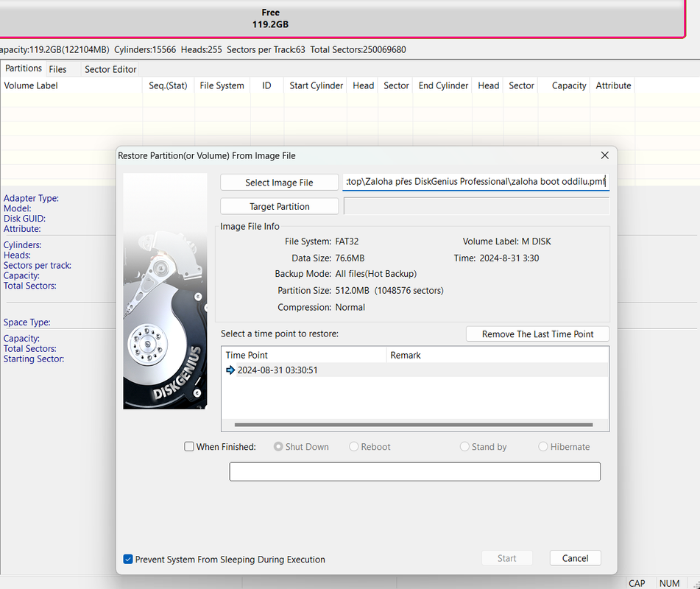This screenshot has height=589, width=700.
Task: Click the NUM status bar indicator
Action: 669,583
